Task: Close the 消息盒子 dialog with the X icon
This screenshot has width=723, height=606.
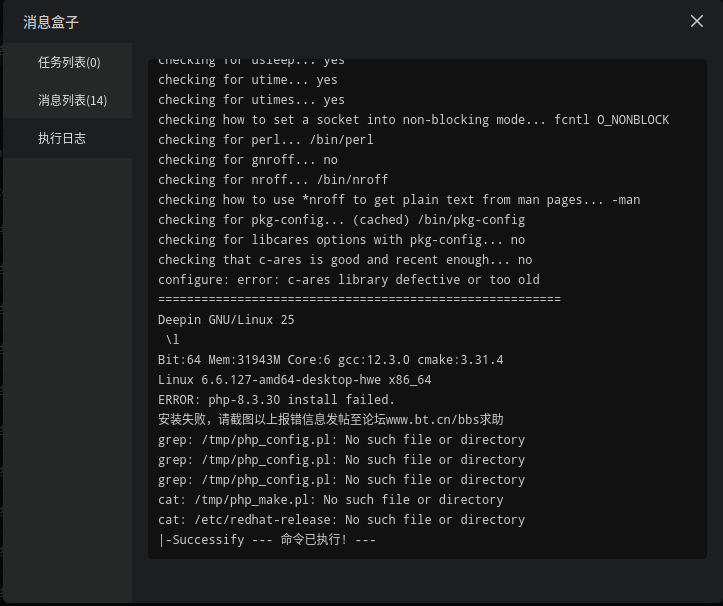Action: 697,21
